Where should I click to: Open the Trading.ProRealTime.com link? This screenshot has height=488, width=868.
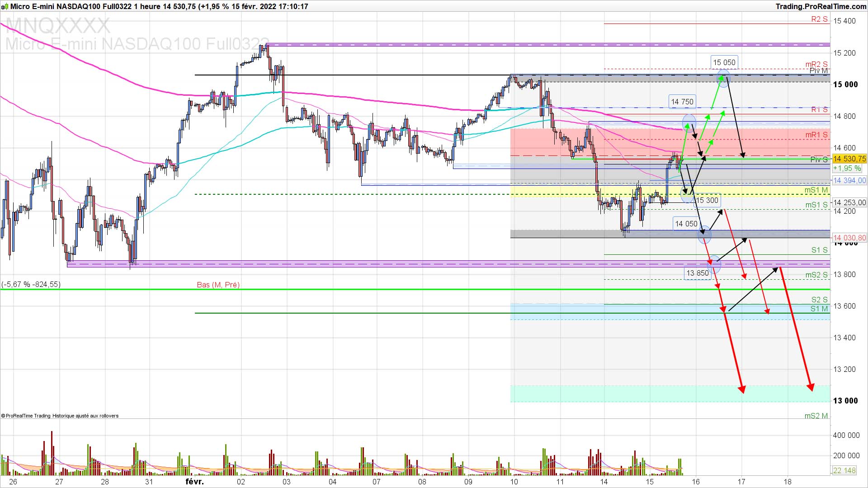821,6
